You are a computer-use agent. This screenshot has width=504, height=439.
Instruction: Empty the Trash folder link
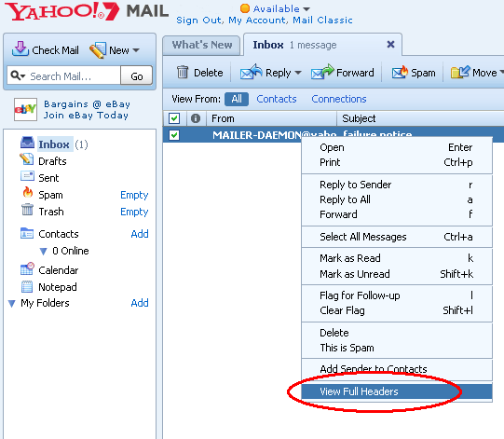click(134, 212)
